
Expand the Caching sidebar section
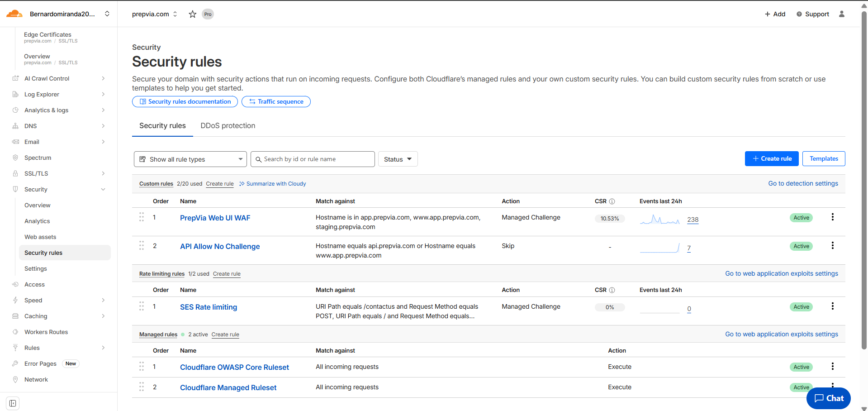103,316
